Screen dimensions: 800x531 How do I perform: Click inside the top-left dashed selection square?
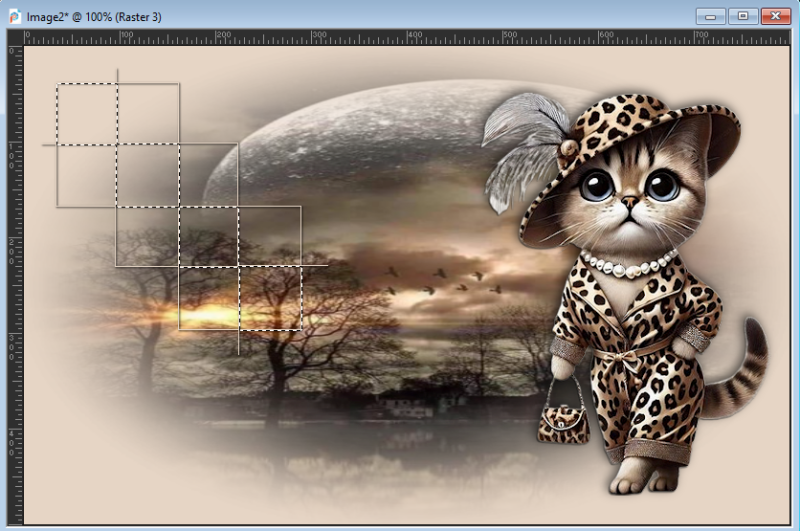(87, 114)
